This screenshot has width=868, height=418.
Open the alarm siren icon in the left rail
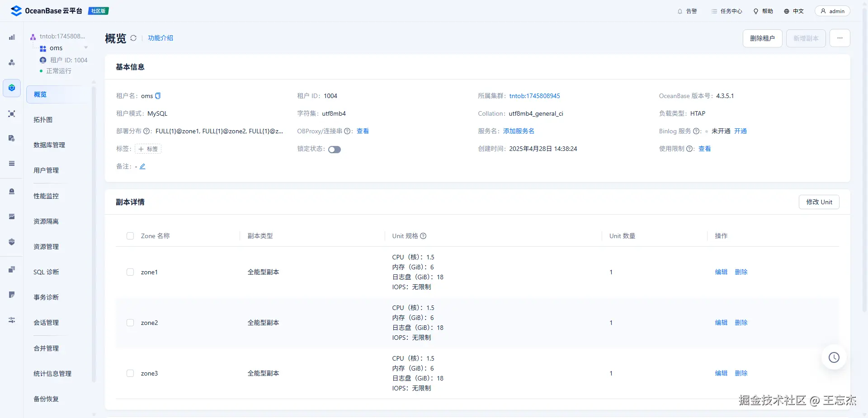tap(12, 192)
